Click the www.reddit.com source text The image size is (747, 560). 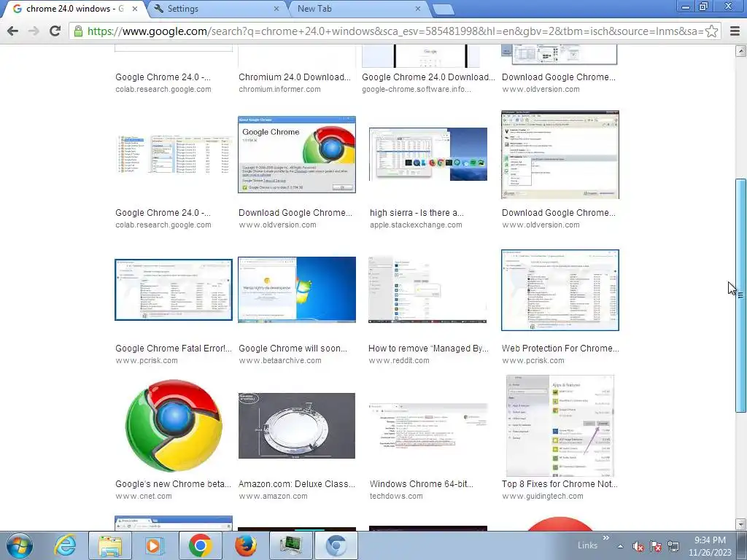[399, 360]
